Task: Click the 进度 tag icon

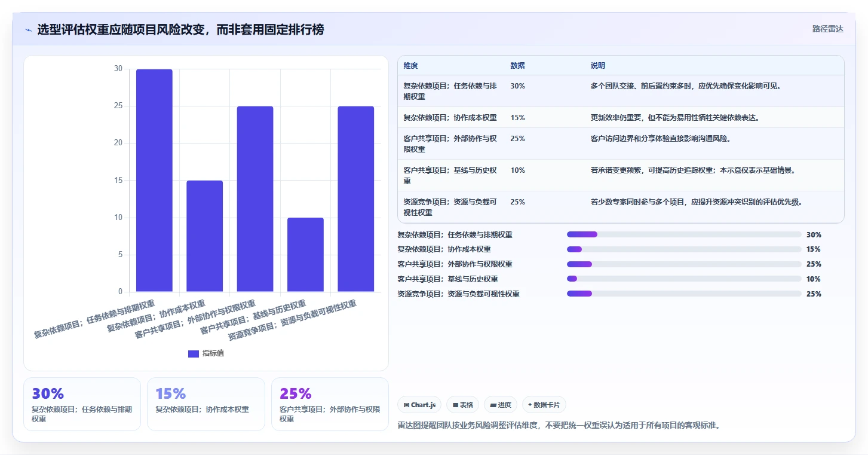Action: point(493,405)
